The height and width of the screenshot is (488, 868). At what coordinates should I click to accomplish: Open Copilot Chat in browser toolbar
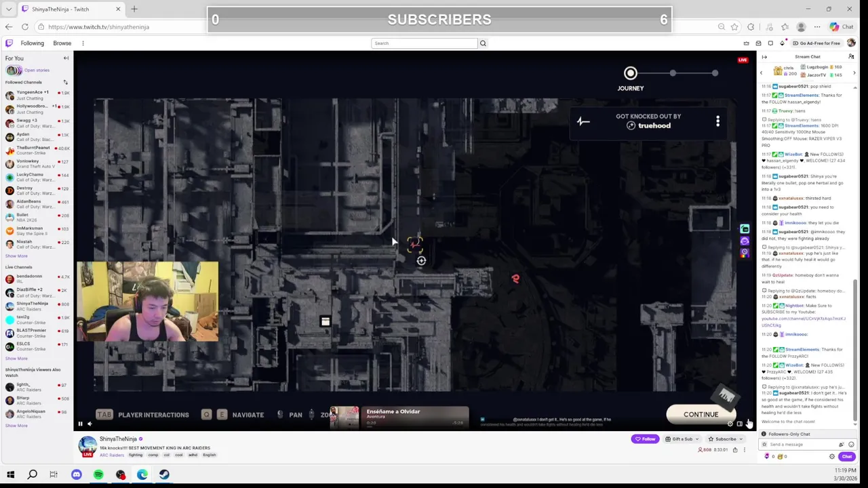point(842,26)
